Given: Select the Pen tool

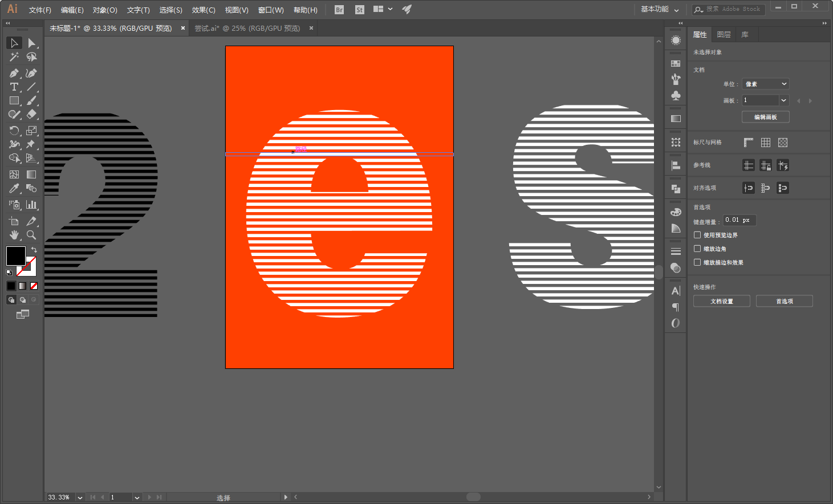Looking at the screenshot, I should [x=14, y=73].
